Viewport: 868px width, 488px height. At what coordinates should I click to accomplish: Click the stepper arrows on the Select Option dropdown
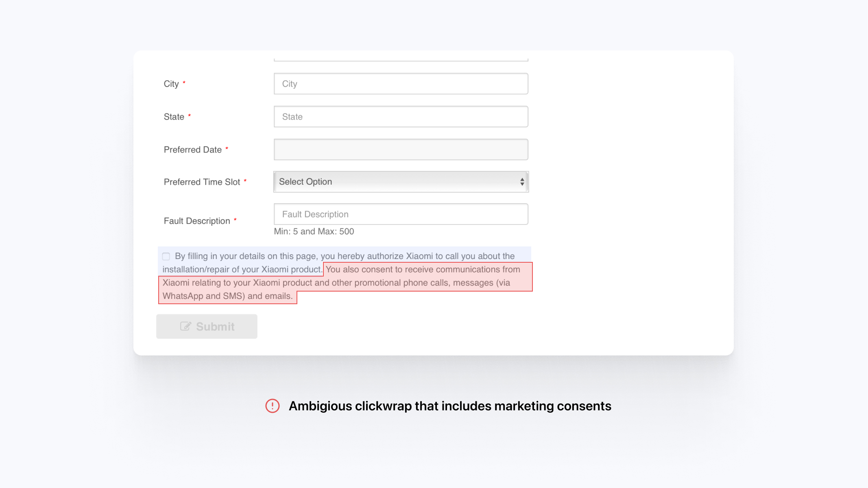522,181
